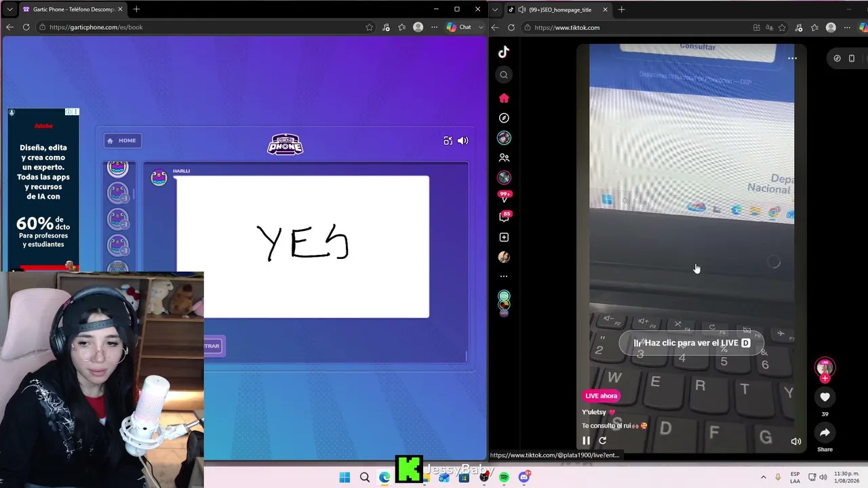
Task: Switch ESP LAA keyboard language indicator
Action: (x=795, y=477)
